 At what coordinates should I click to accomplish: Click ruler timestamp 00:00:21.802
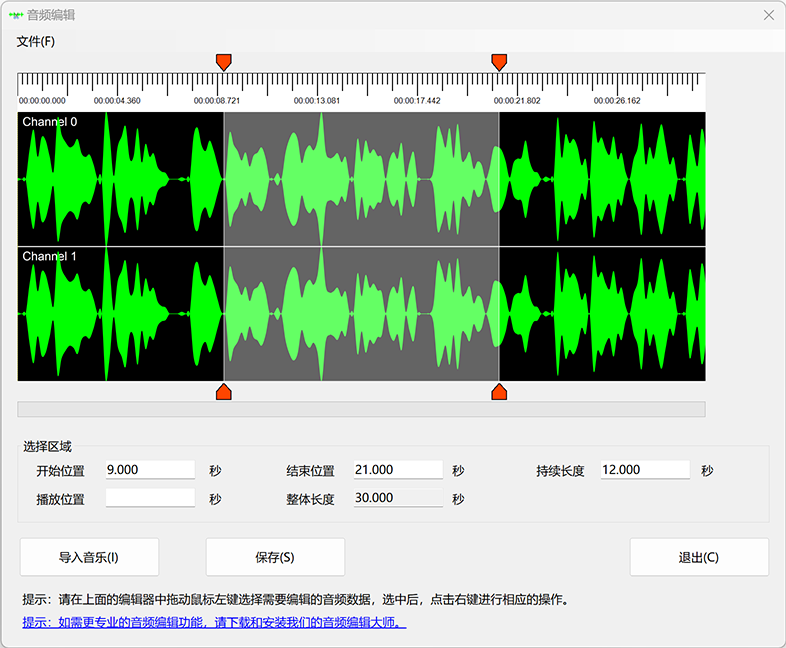pyautogui.click(x=517, y=101)
